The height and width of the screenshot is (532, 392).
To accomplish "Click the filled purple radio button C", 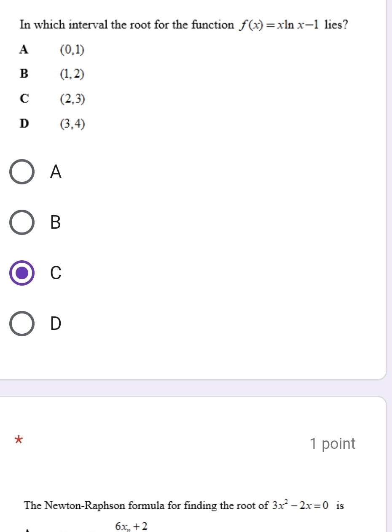I will tap(22, 273).
